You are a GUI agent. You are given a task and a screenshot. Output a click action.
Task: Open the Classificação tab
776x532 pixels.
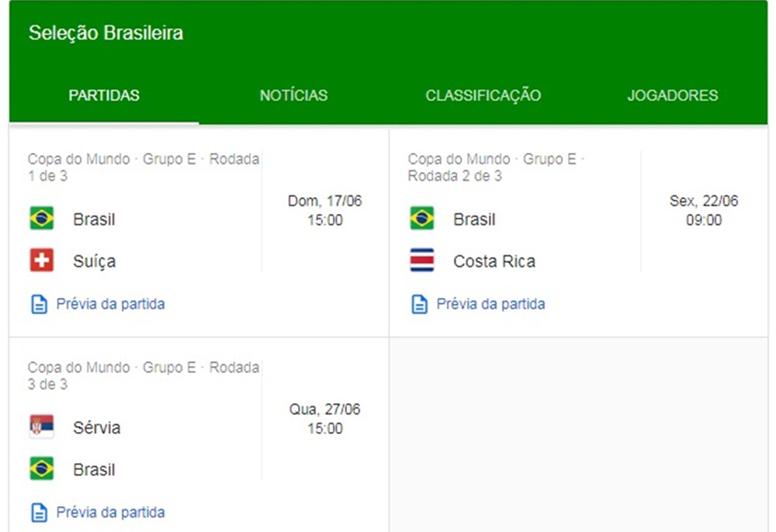pyautogui.click(x=483, y=96)
